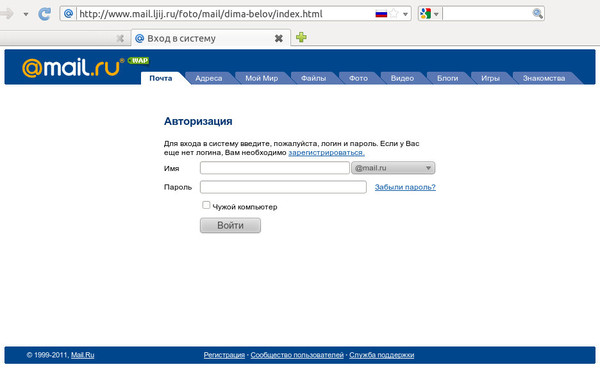Open the Видео tab
The image size is (600, 383).
point(402,78)
